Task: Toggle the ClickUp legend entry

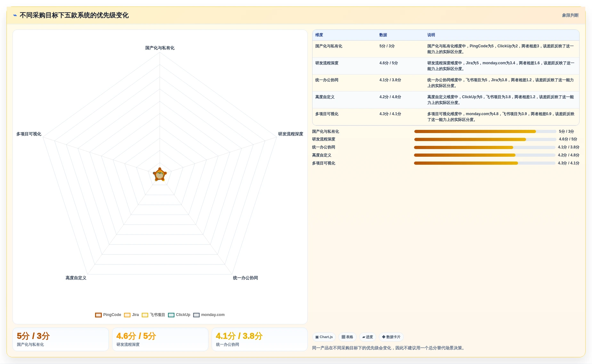Action: point(179,315)
